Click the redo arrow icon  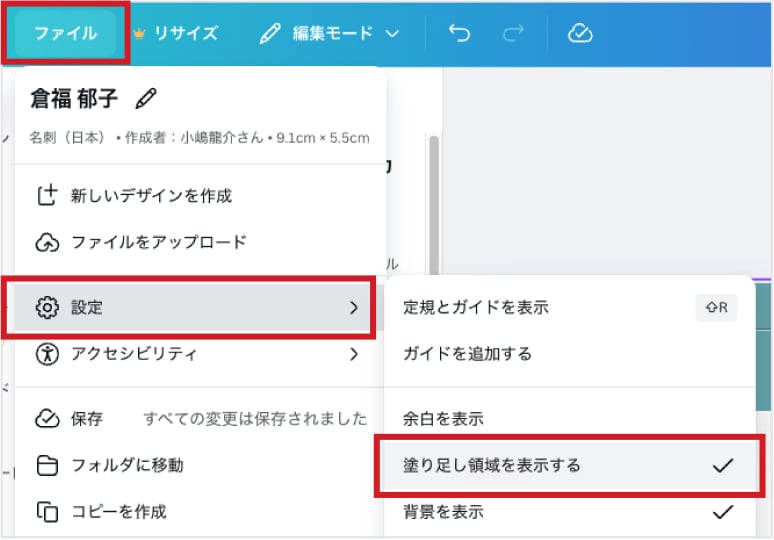(513, 33)
